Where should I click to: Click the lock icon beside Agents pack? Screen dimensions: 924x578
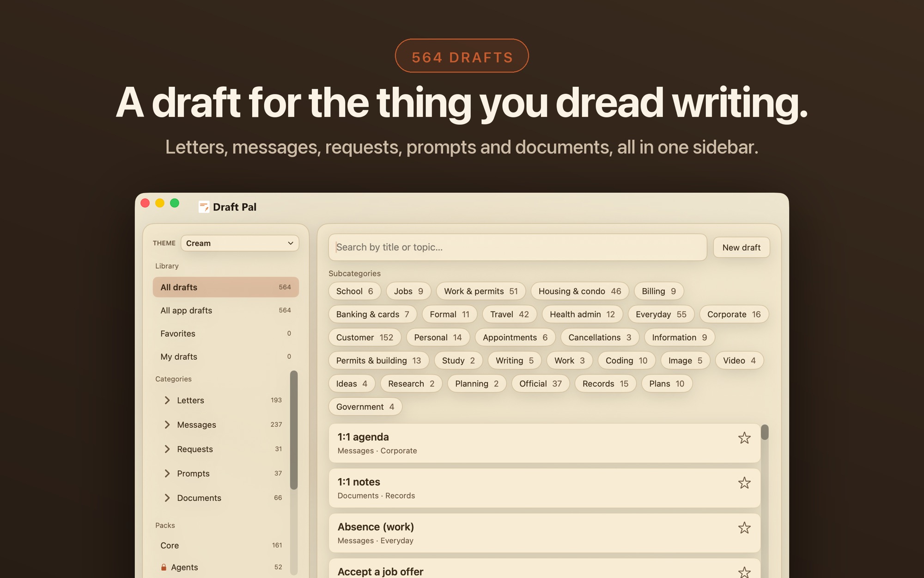pyautogui.click(x=164, y=567)
